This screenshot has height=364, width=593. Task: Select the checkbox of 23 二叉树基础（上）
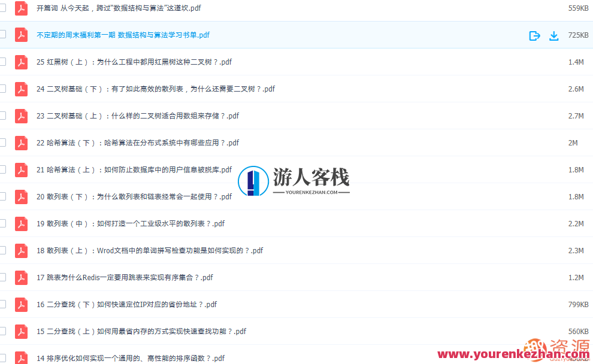3,116
